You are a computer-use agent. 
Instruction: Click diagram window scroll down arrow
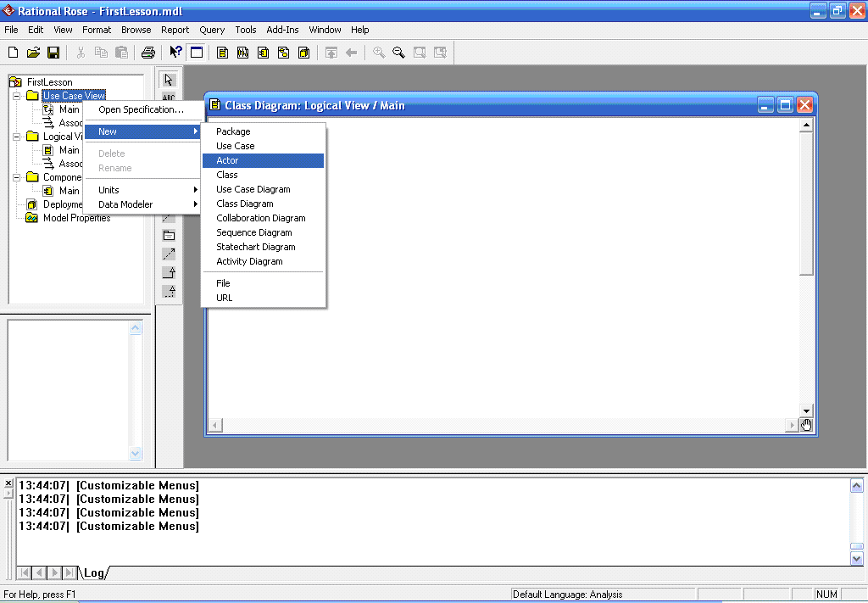tap(806, 410)
